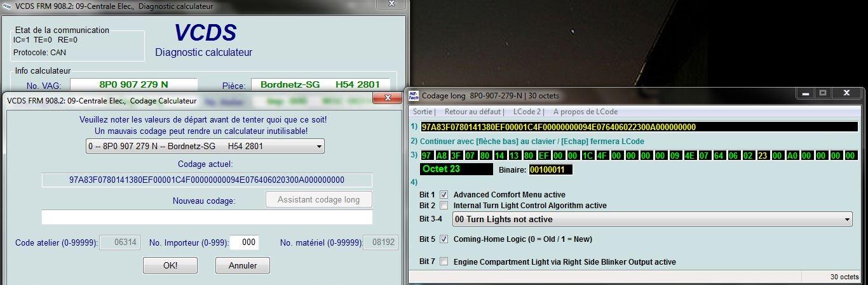Open the LCode 2 menu

[x=527, y=112]
